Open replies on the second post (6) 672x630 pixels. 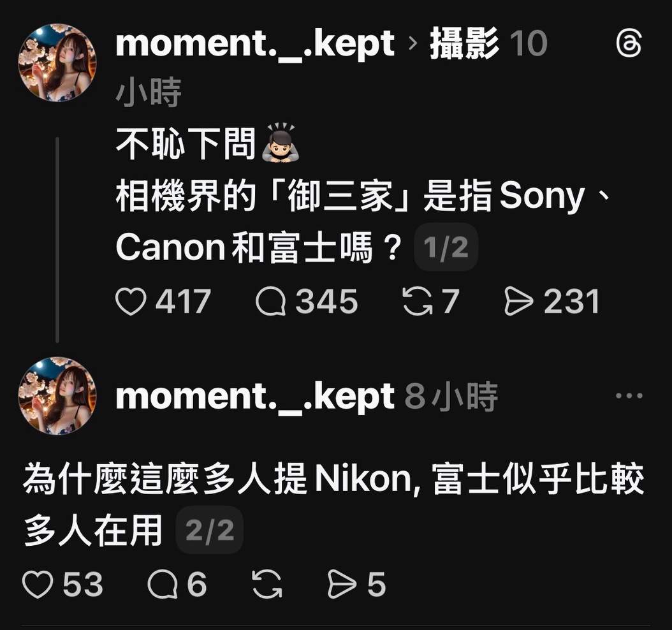(163, 584)
